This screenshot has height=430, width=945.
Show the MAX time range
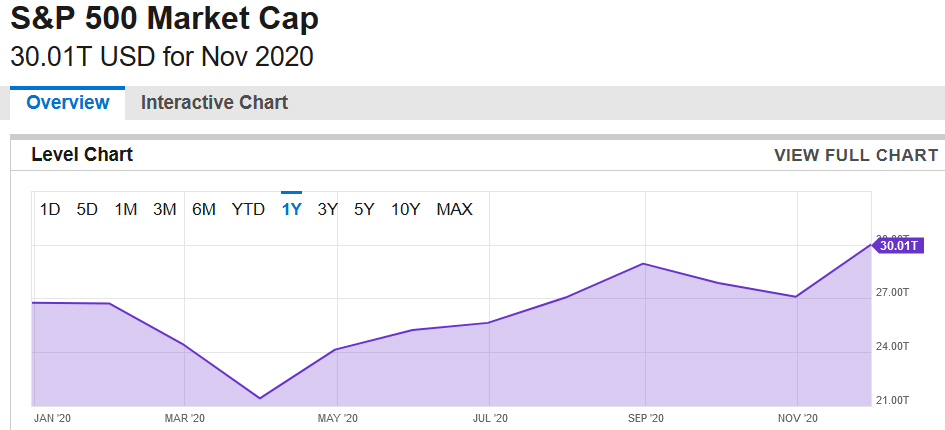pos(454,209)
